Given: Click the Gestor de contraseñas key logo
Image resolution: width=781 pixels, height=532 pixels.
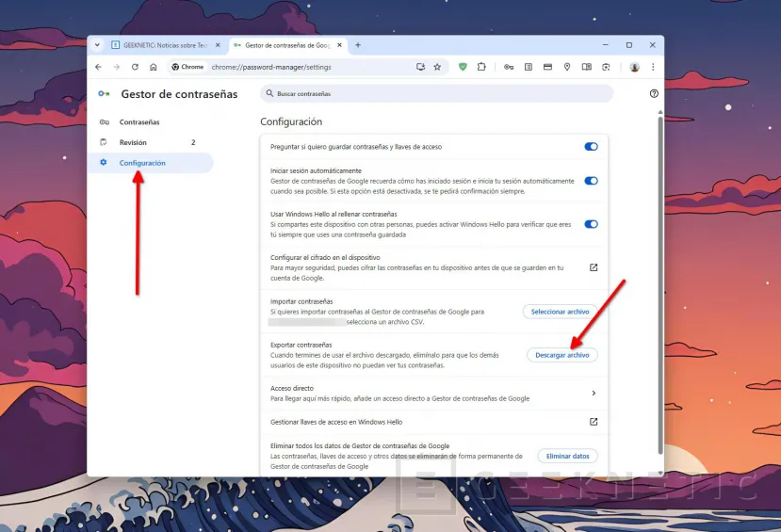Looking at the screenshot, I should [104, 93].
